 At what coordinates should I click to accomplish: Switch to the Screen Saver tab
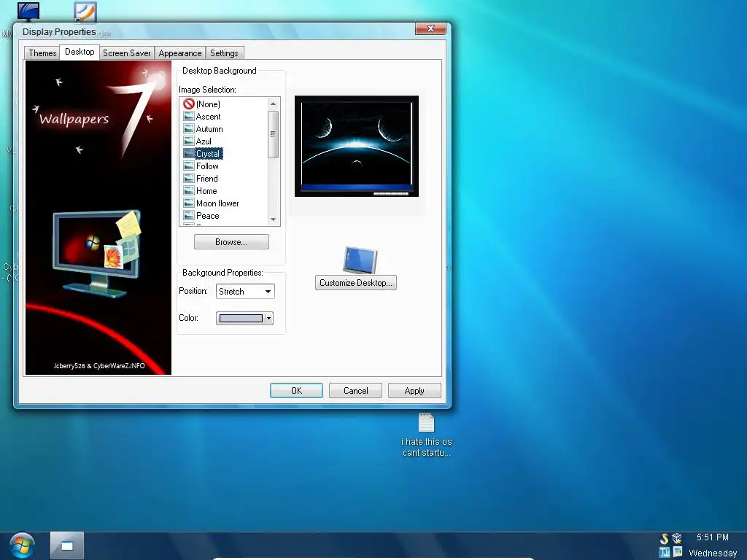[127, 52]
